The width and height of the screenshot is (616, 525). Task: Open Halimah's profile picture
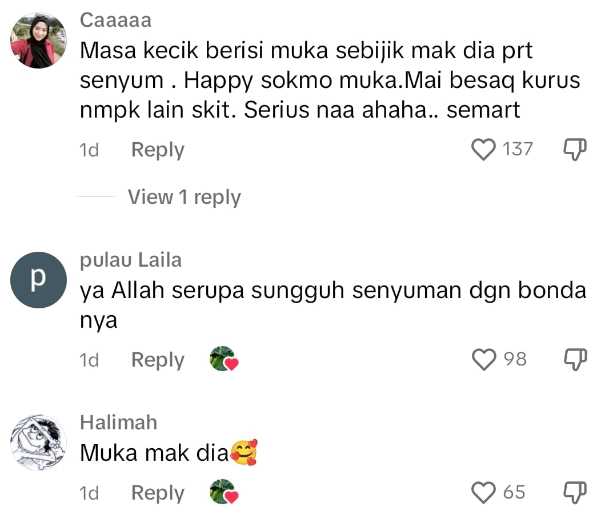click(38, 440)
